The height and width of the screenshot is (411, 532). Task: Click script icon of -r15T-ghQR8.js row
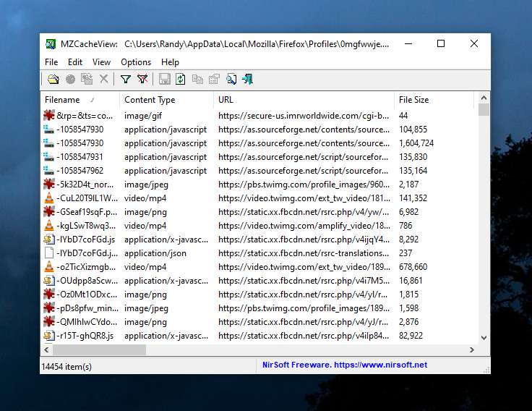point(49,336)
